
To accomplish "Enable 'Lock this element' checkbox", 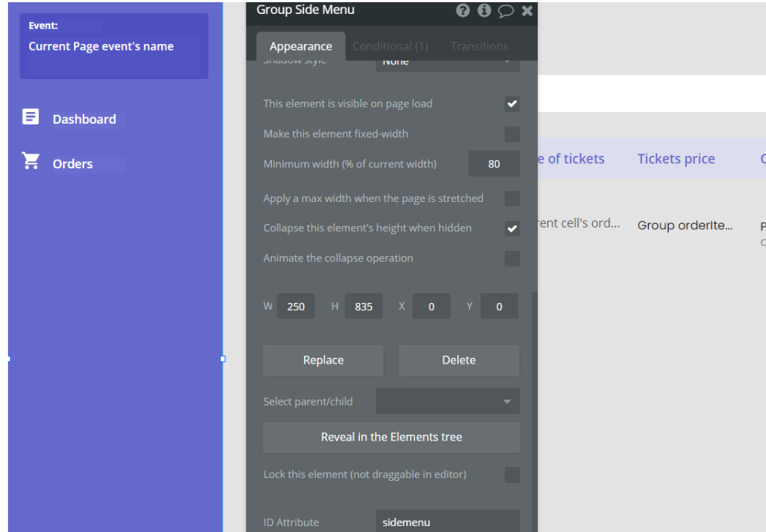I will click(512, 474).
